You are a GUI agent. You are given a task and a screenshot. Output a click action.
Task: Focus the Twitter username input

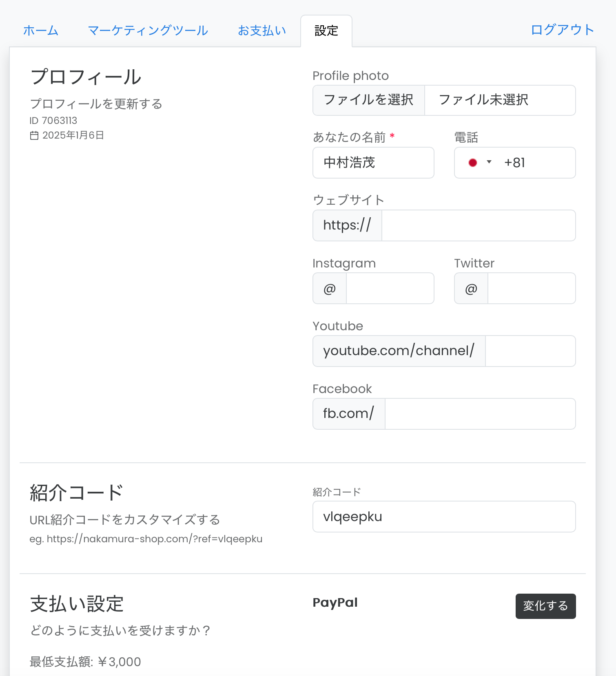coord(531,288)
